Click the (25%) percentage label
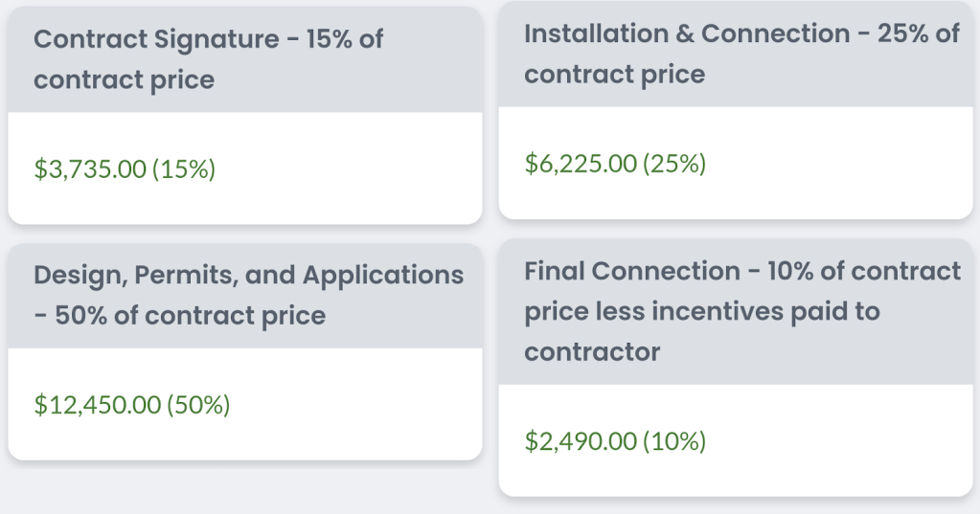 pos(673,164)
